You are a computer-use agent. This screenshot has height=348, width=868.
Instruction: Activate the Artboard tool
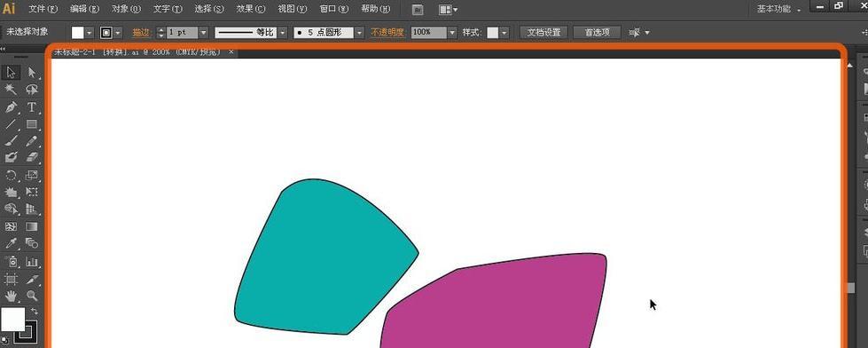click(x=11, y=279)
